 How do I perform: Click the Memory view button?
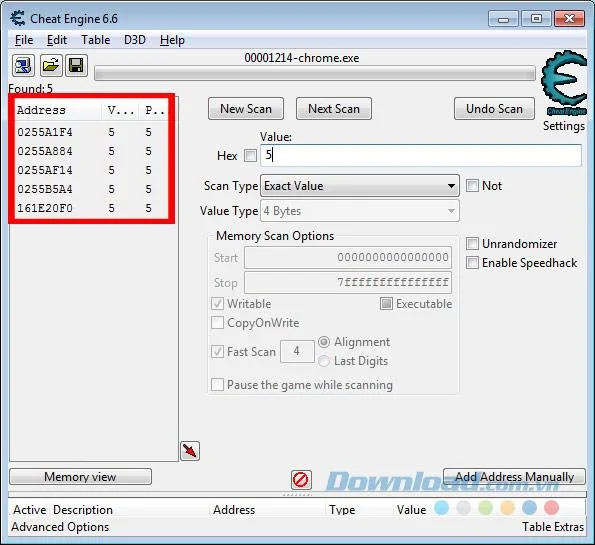(80, 477)
